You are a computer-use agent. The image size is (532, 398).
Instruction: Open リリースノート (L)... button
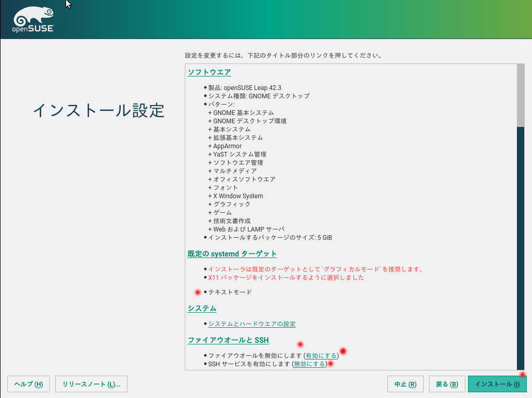click(x=91, y=384)
